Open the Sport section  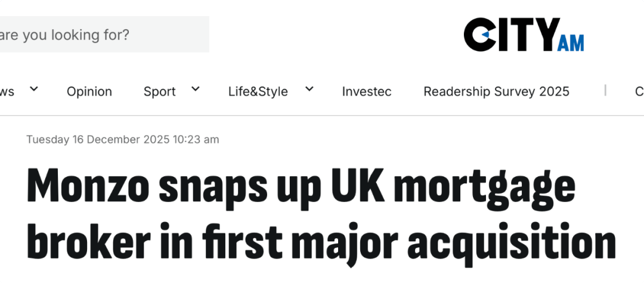click(159, 91)
